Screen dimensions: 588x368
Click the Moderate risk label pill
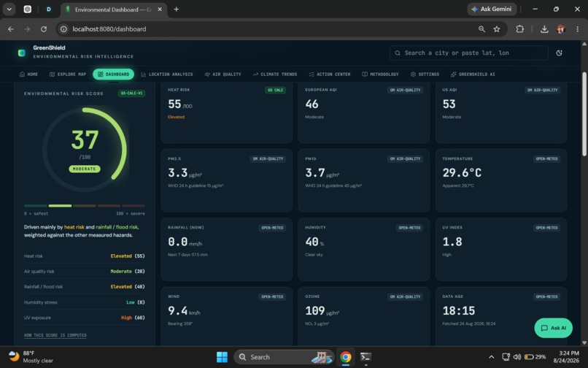coord(85,169)
